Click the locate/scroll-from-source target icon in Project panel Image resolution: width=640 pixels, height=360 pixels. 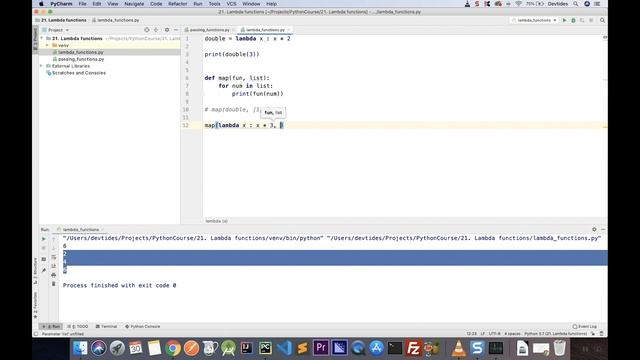click(147, 30)
